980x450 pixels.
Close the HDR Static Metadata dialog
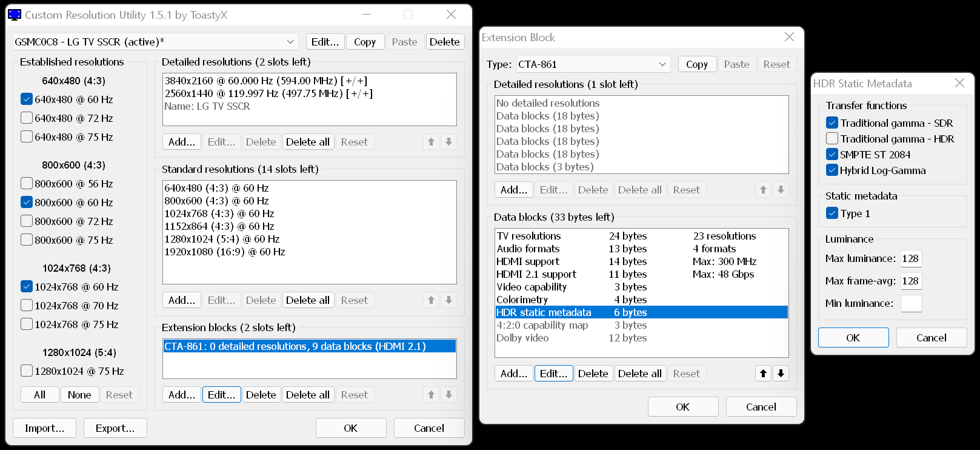[959, 83]
